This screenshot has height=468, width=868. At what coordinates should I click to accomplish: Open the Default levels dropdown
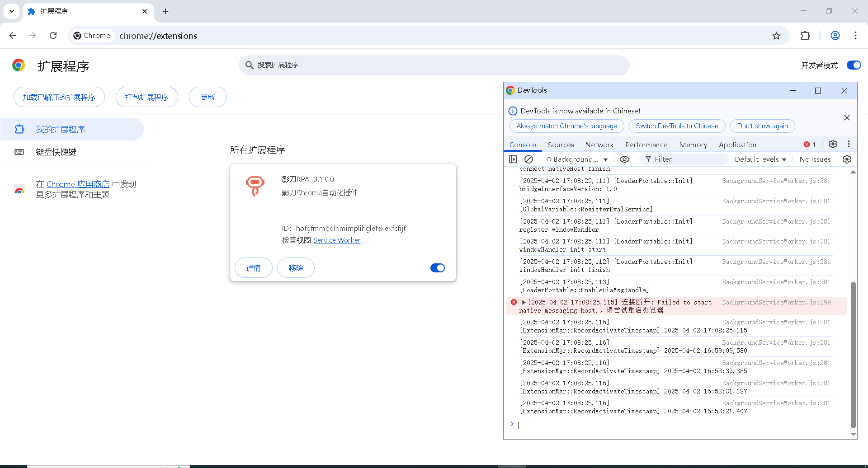760,159
